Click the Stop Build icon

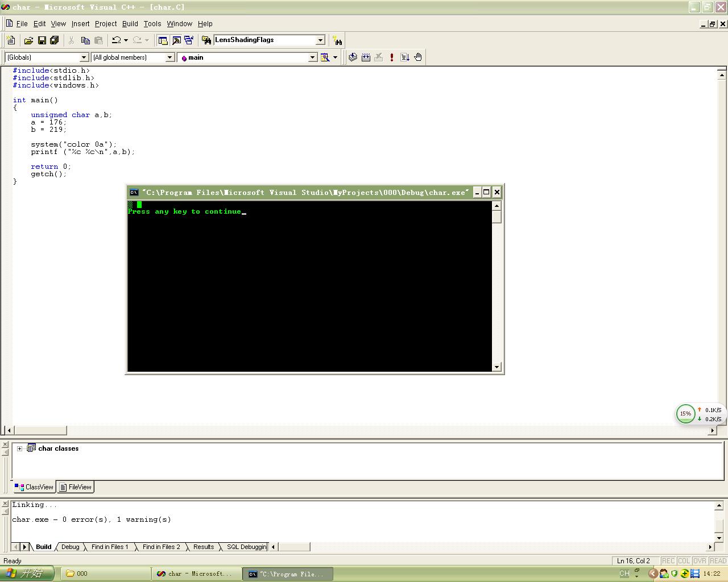tap(379, 57)
